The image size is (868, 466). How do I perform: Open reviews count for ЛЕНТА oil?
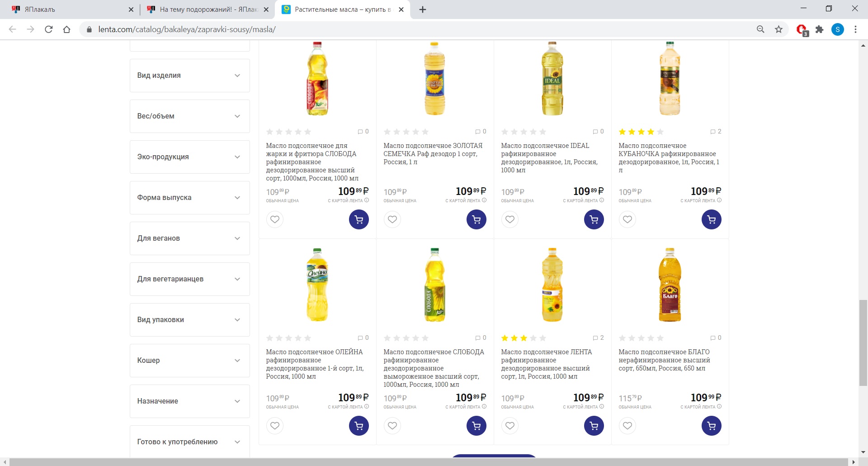coord(598,338)
